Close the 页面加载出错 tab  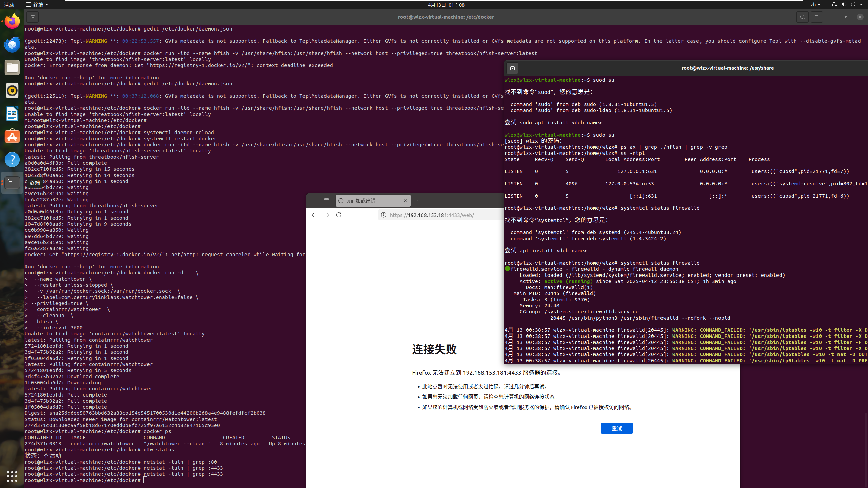coord(405,201)
